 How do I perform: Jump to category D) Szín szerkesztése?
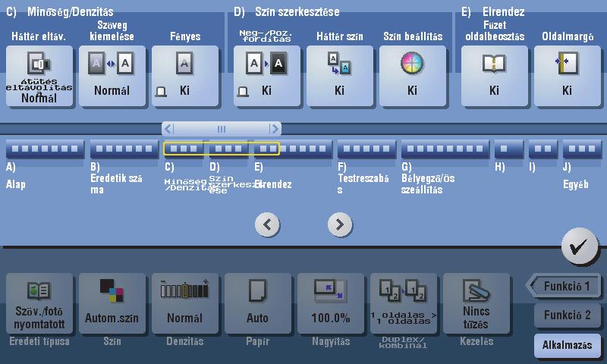pos(228,149)
